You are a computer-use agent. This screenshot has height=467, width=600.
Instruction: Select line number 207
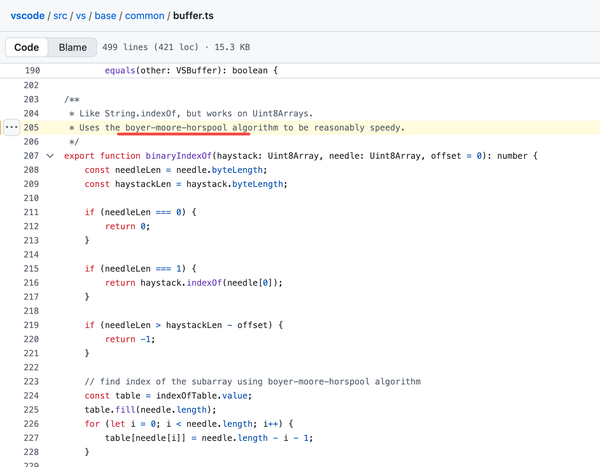pos(31,156)
